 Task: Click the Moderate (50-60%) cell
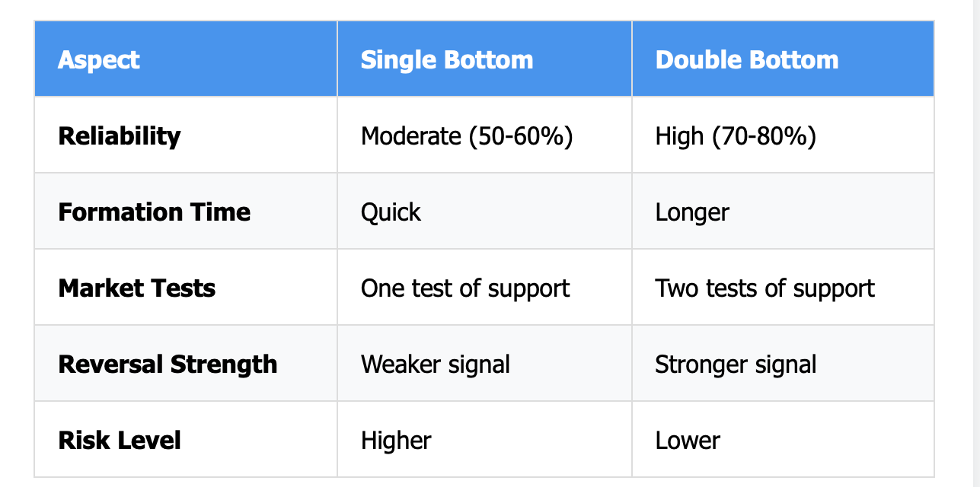484,135
